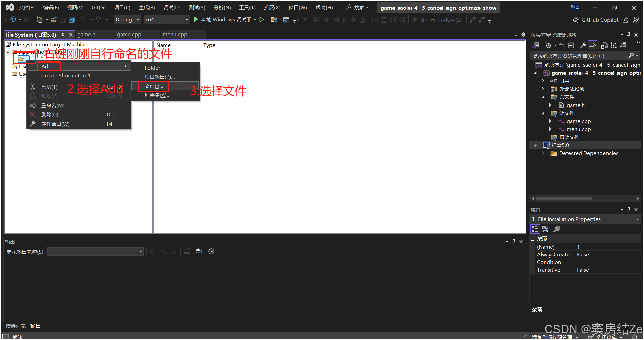
Task: Switch to the game.cpp tab
Action: pos(129,34)
